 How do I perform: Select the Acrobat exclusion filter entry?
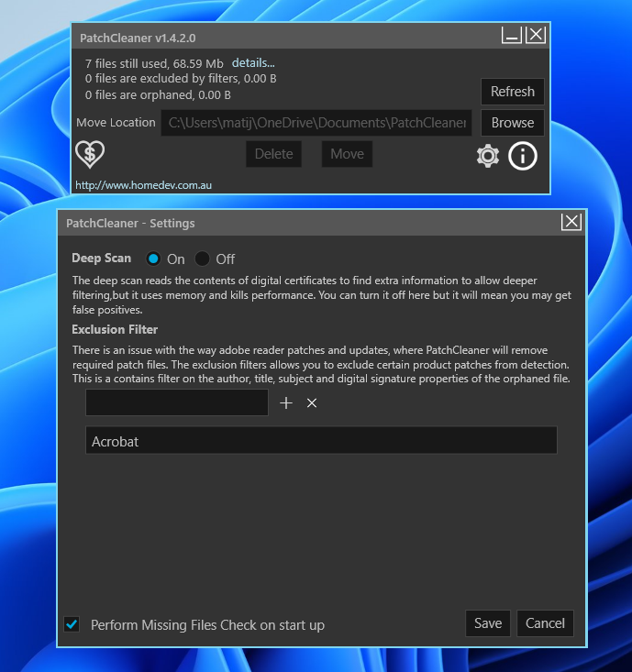pos(321,441)
